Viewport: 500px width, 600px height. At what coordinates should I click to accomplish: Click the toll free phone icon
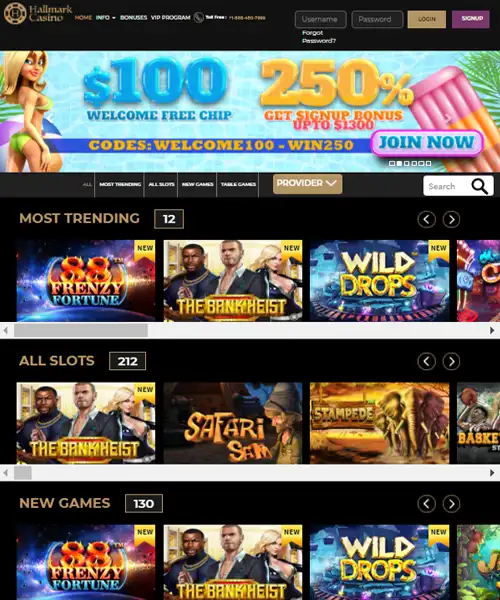pos(199,18)
